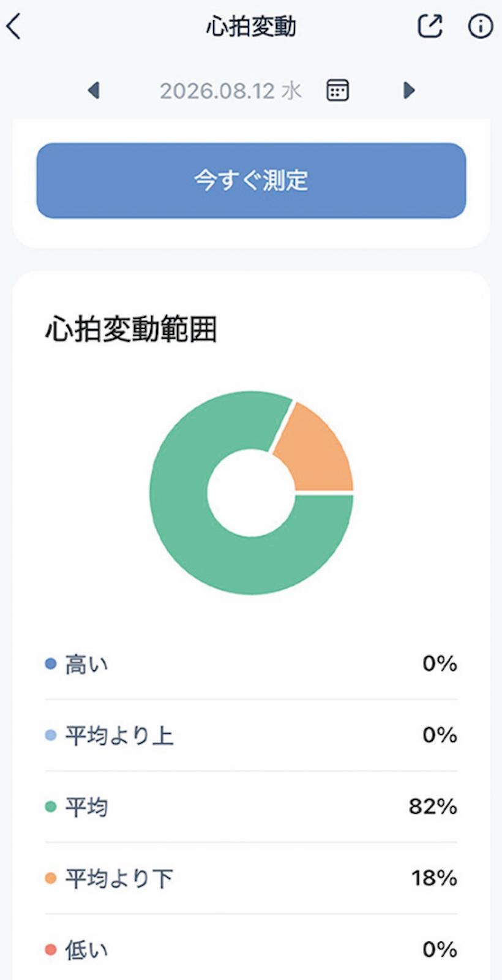
Task: Tap the 今すぐ測定 button
Action: [251, 181]
